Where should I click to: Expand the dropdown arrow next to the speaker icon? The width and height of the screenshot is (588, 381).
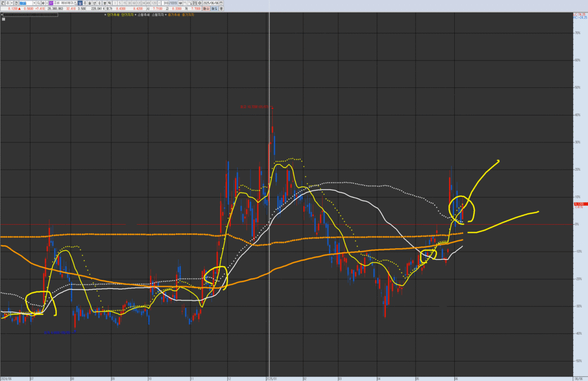47,3
